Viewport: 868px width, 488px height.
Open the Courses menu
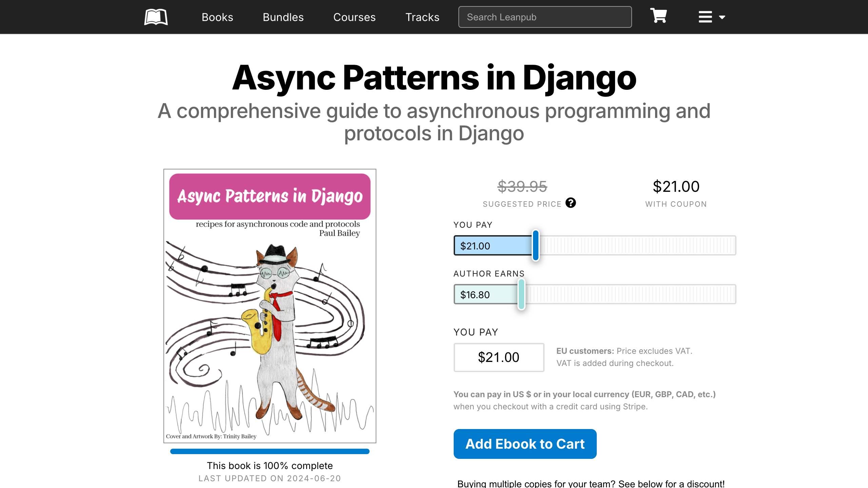point(354,17)
